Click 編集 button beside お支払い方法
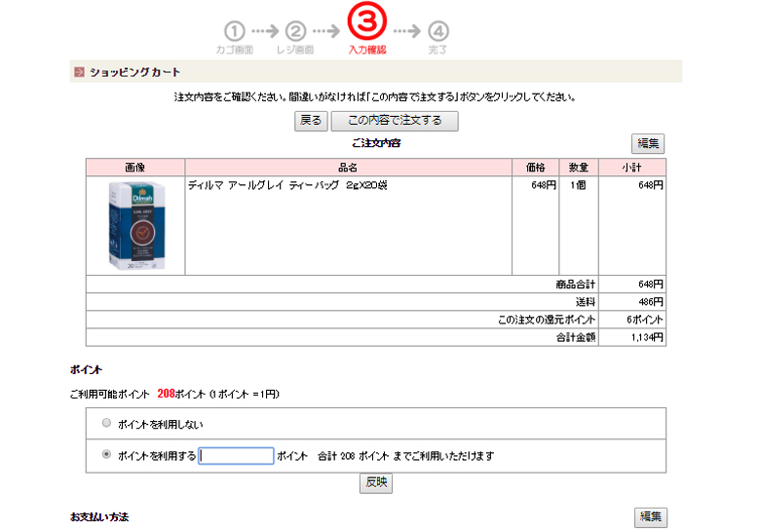Image resolution: width=760 pixels, height=532 pixels. pos(651,517)
